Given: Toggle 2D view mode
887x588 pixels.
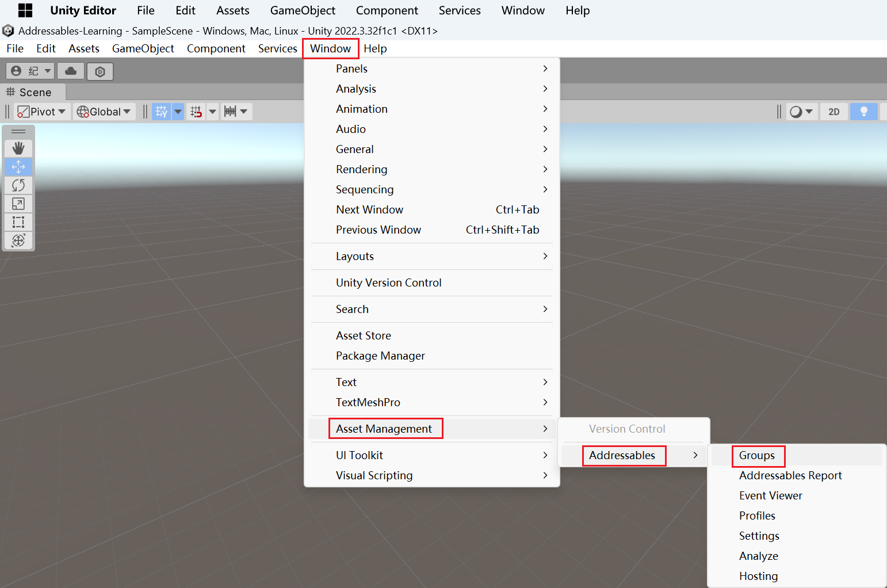Looking at the screenshot, I should (834, 112).
